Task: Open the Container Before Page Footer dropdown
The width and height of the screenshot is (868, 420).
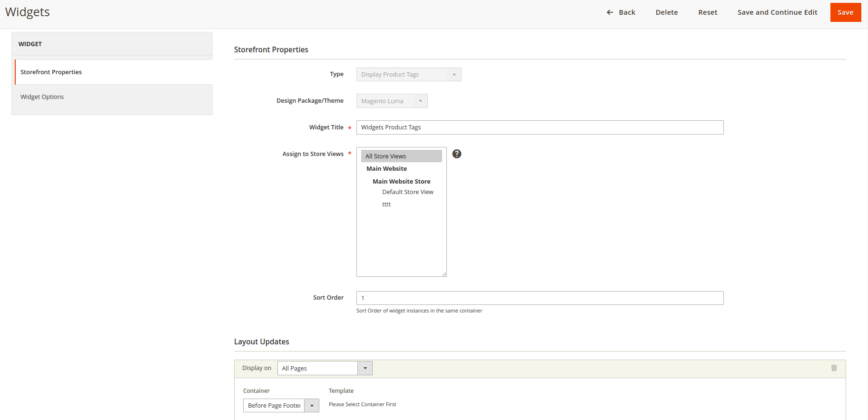Action: click(x=281, y=405)
